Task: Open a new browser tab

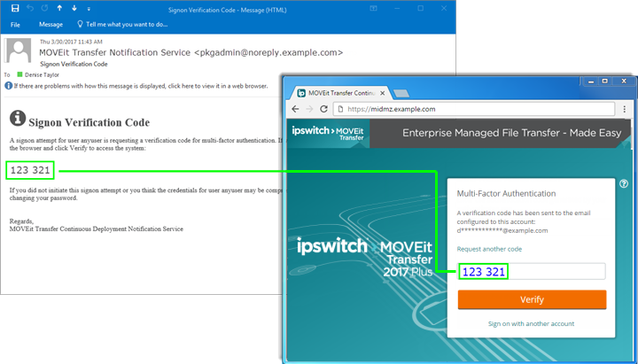Action: [x=401, y=92]
